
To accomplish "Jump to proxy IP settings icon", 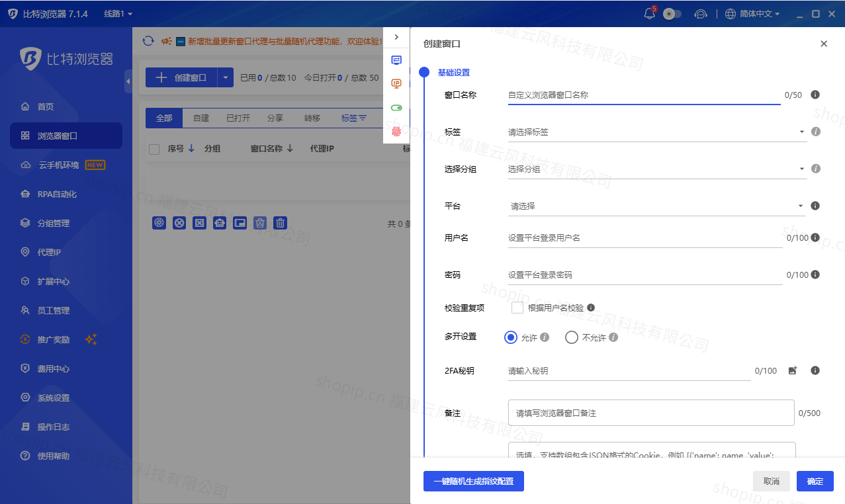I will coord(396,83).
